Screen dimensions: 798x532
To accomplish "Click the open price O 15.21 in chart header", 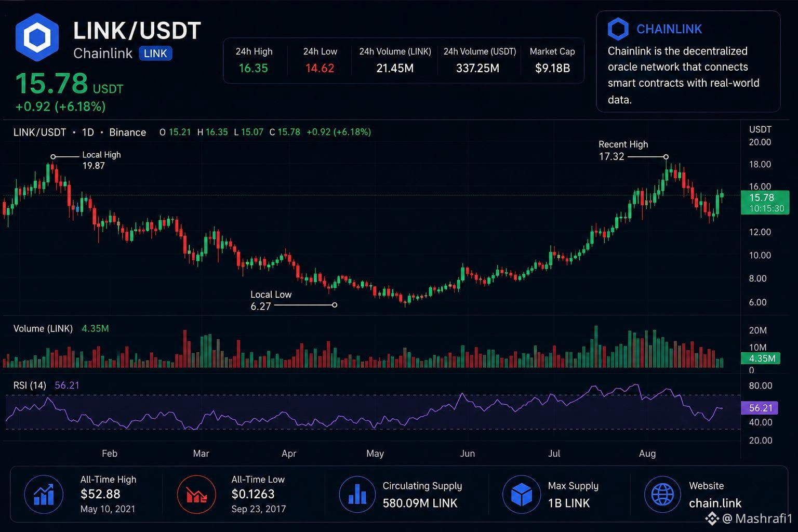I will [x=175, y=132].
